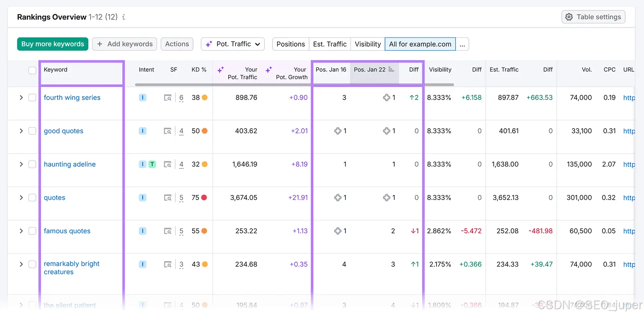644x316 pixels.
Task: Click SERP features icon for haunting adeline
Action: click(x=168, y=164)
